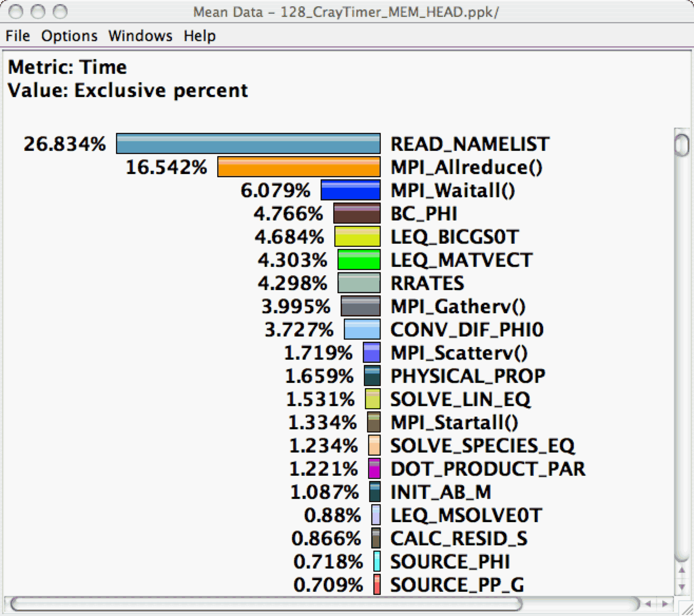The image size is (694, 616).
Task: Select the CONV_DIF_PHI0 function label
Action: pyautogui.click(x=467, y=330)
